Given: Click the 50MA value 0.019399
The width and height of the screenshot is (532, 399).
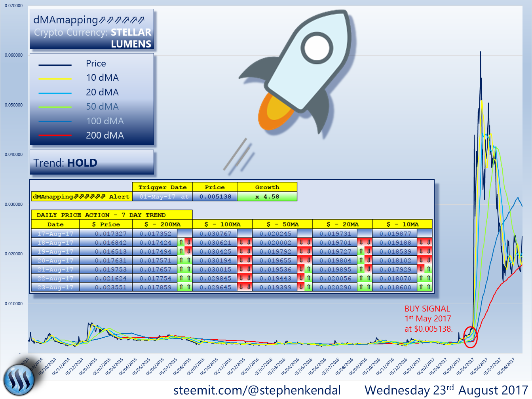Looking at the screenshot, I should (x=275, y=287).
